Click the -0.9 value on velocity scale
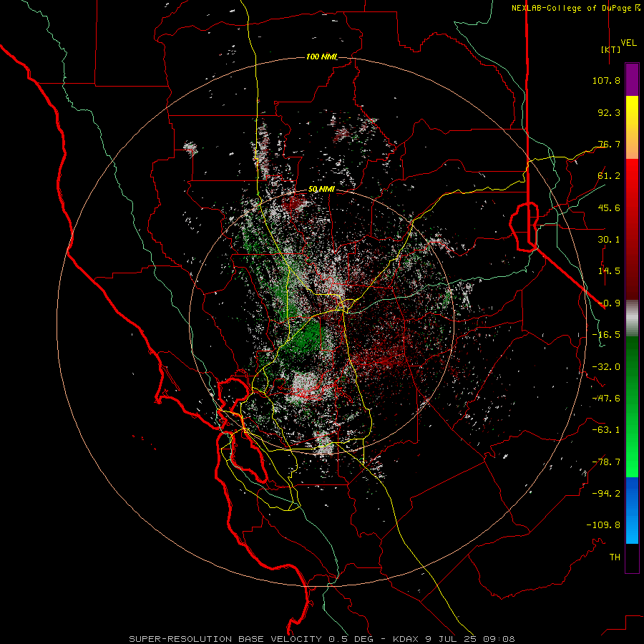This screenshot has height=644, width=644. 609,303
